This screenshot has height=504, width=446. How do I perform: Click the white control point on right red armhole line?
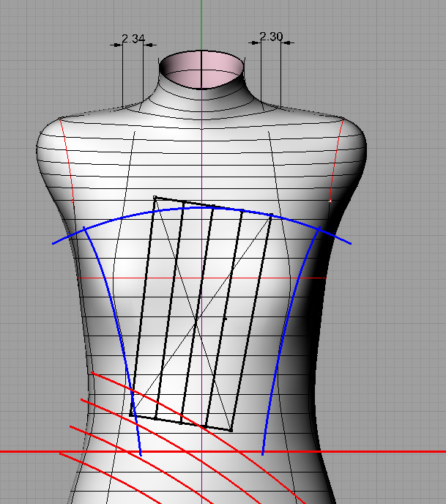pyautogui.click(x=330, y=201)
